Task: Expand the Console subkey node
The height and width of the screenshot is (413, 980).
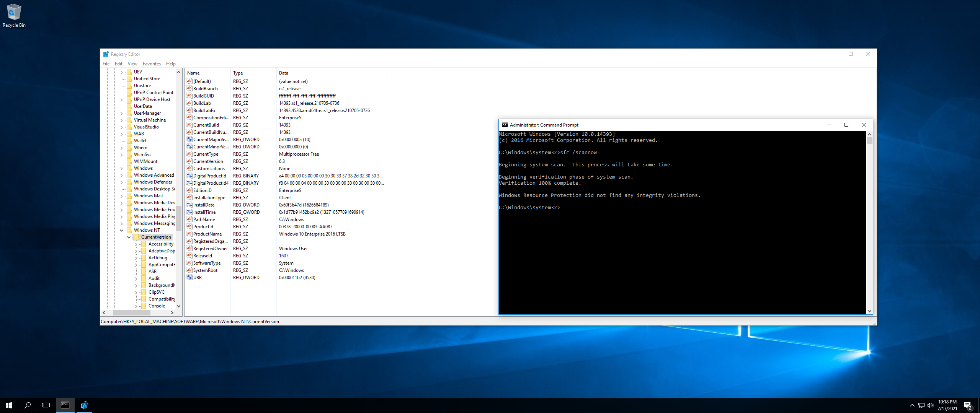Action: (x=136, y=306)
